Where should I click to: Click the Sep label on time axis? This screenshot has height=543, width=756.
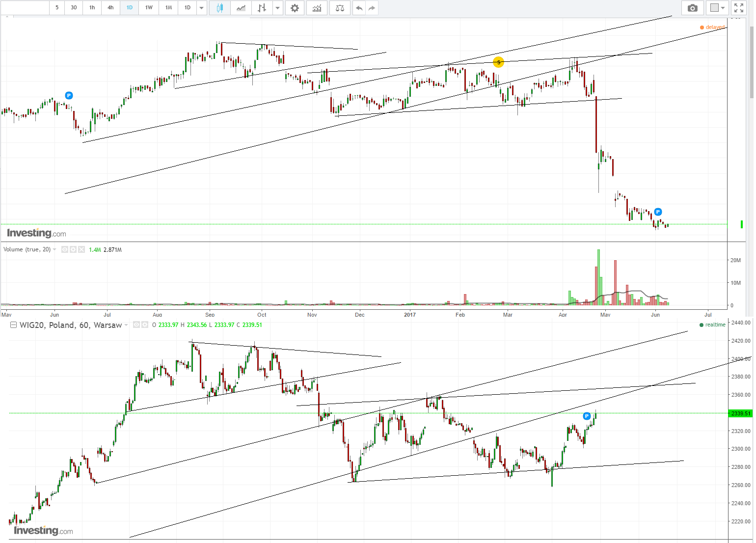(x=210, y=315)
